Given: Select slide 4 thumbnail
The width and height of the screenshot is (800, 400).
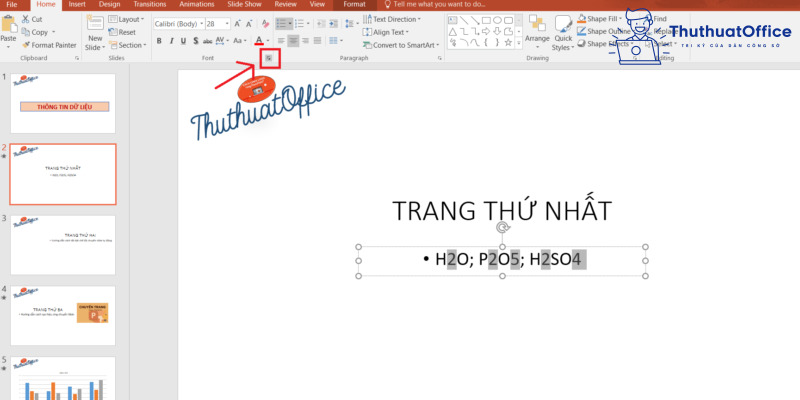Looking at the screenshot, I should pos(63,315).
